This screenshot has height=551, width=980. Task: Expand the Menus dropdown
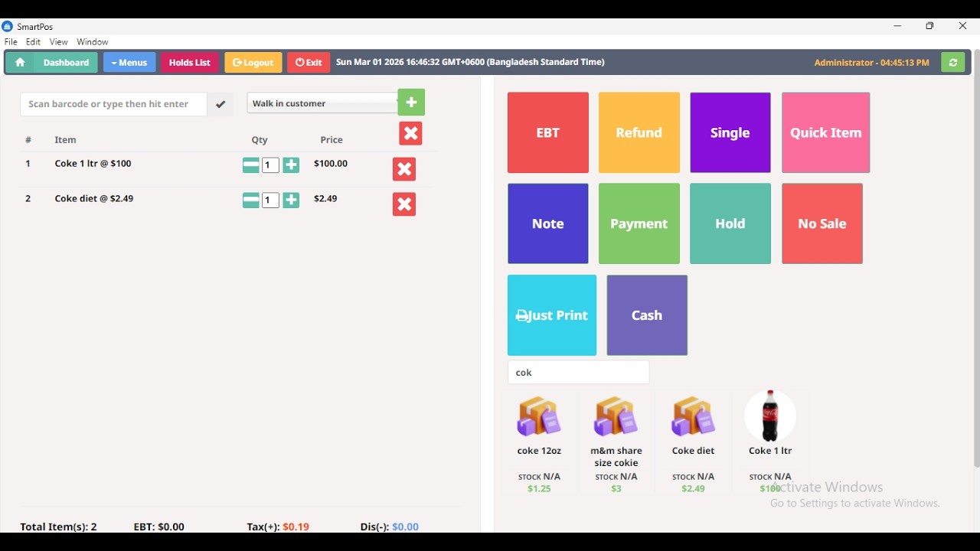129,63
